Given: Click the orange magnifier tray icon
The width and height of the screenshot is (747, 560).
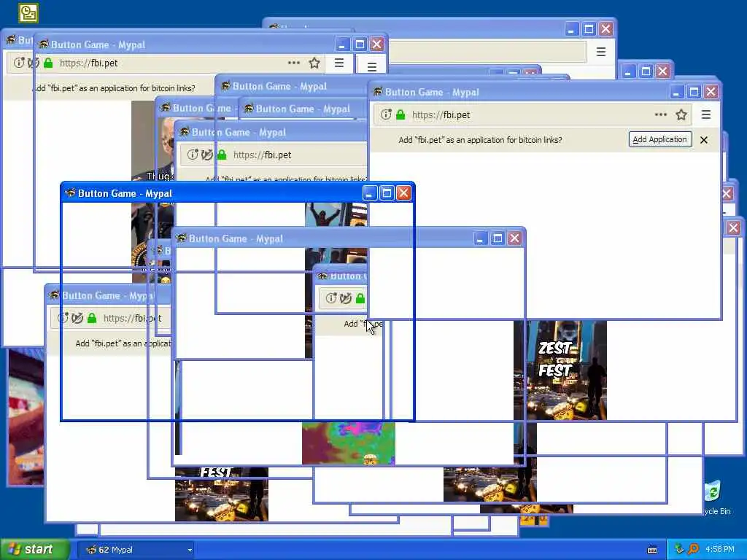Looking at the screenshot, I should tap(693, 549).
